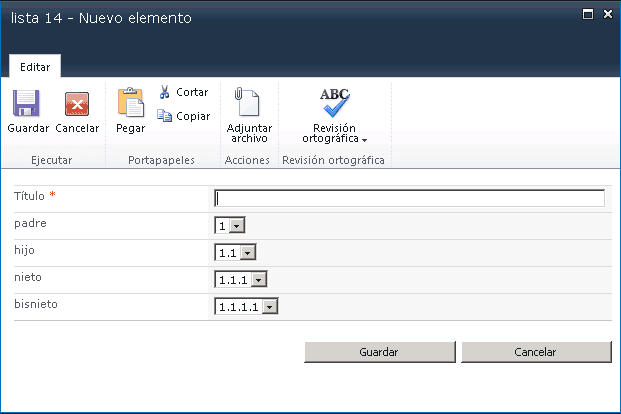Maximize the Nuevo elemento dialog
This screenshot has width=621, height=414.
(x=588, y=14)
